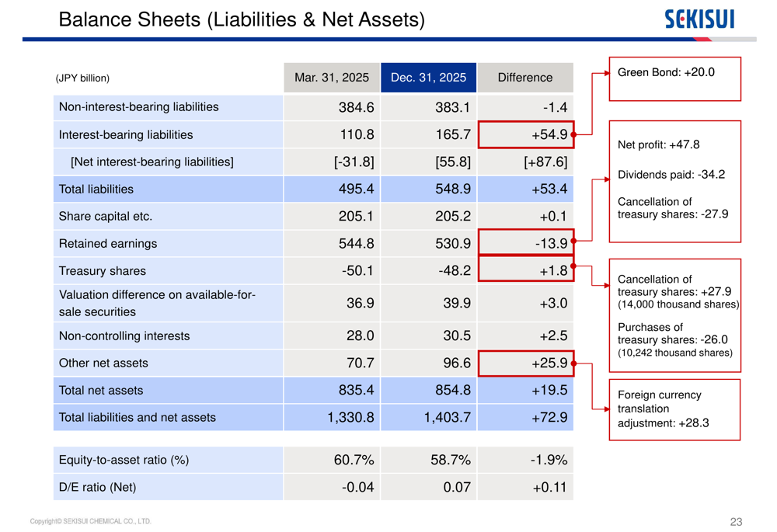This screenshot has height=532, width=777.
Task: Select the "Purchases of treasury shares: -26.0" note
Action: click(672, 333)
